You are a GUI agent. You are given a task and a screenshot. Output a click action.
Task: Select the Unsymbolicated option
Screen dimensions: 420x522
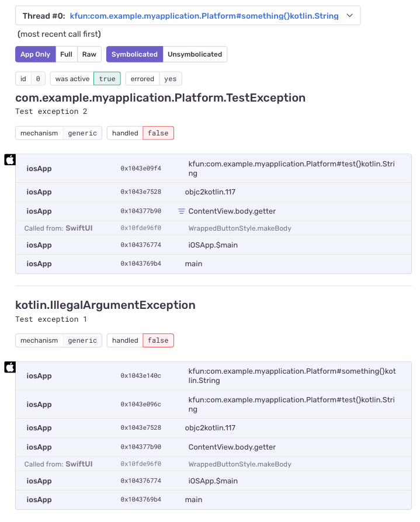(x=195, y=54)
